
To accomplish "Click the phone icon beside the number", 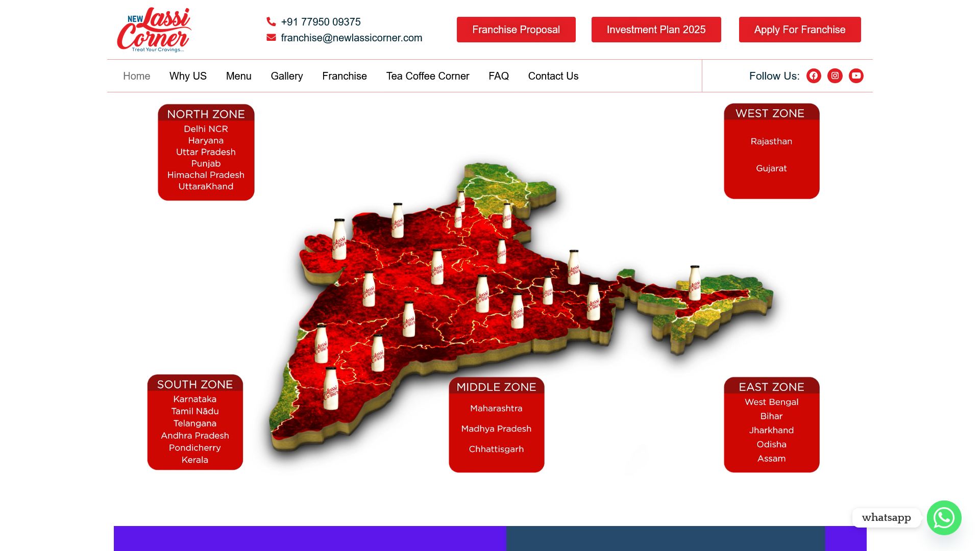I will coord(271,21).
